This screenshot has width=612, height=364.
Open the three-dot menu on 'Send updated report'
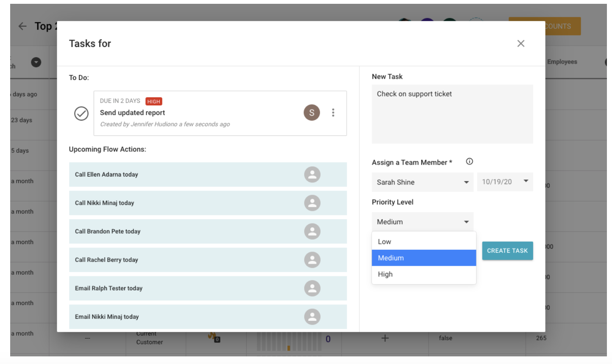pyautogui.click(x=333, y=113)
